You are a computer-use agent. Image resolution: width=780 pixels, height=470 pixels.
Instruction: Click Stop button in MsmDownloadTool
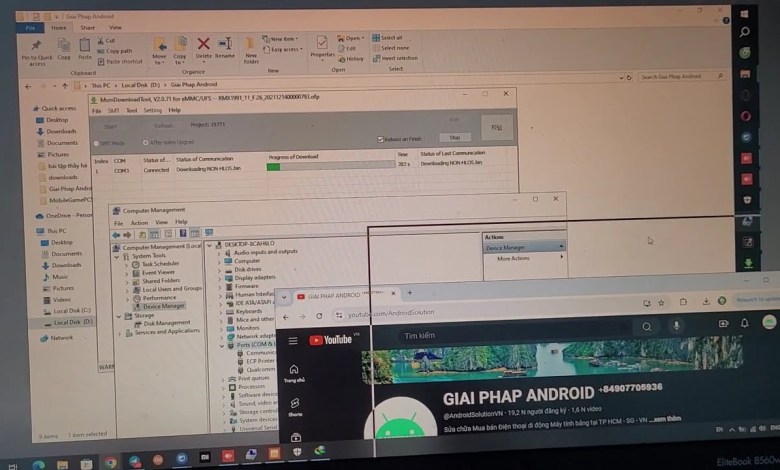(x=455, y=137)
